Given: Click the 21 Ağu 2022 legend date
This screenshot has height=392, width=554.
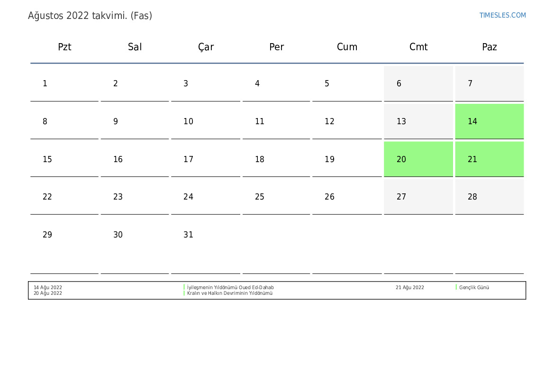Looking at the screenshot, I should (410, 287).
